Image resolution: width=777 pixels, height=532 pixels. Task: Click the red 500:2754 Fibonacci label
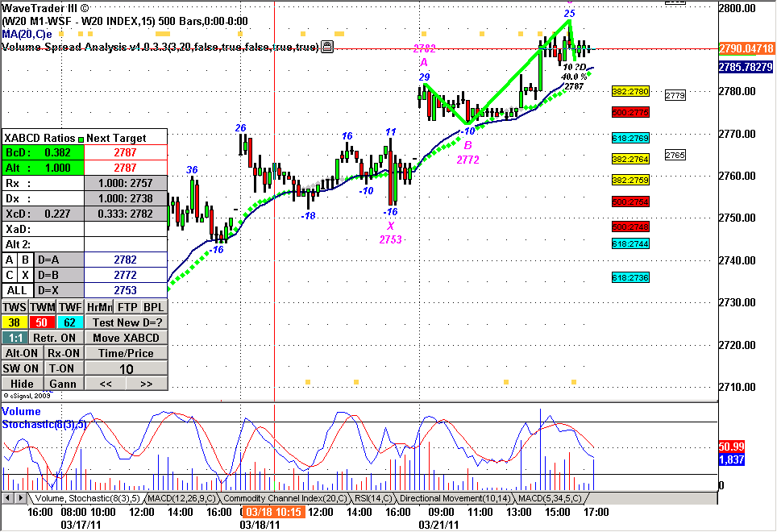pos(630,202)
